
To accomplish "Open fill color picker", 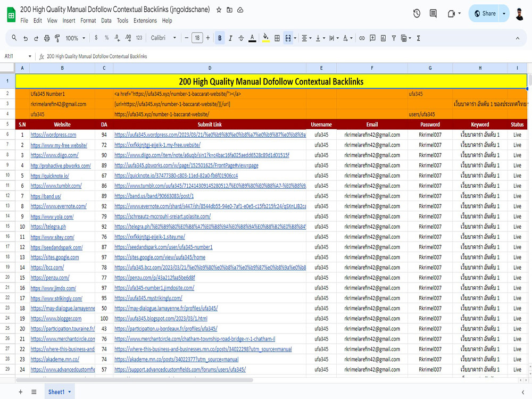I will [265, 38].
